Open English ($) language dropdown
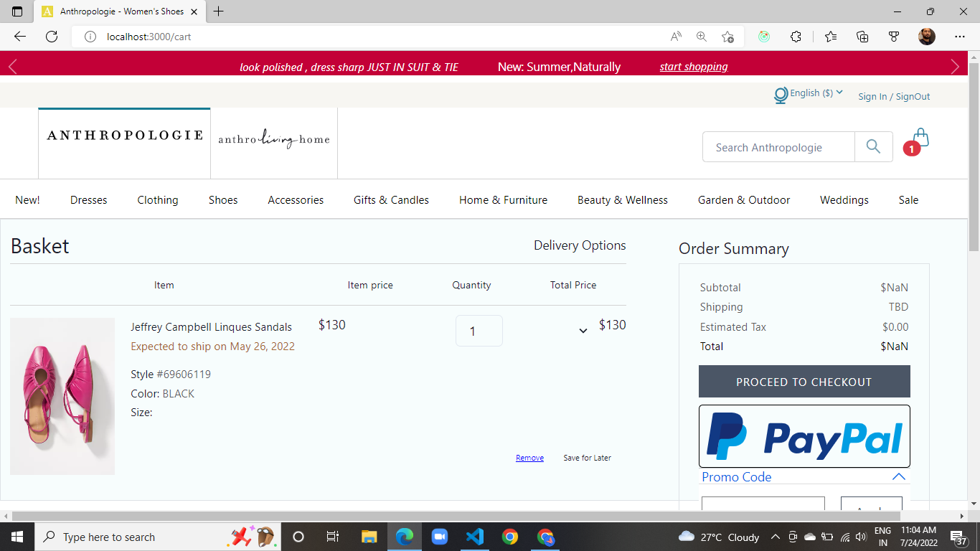 [x=816, y=93]
